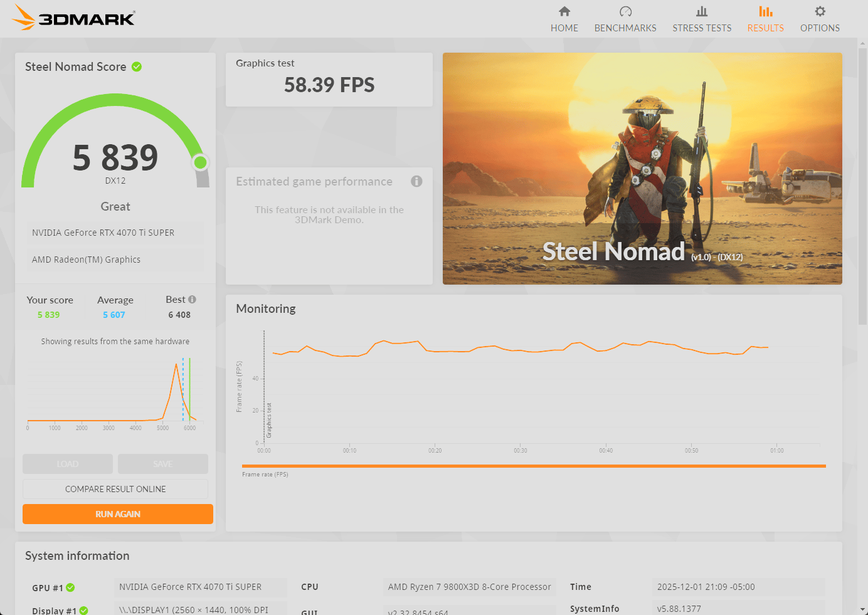Switch to the STRESS TESTS tab

tap(702, 28)
